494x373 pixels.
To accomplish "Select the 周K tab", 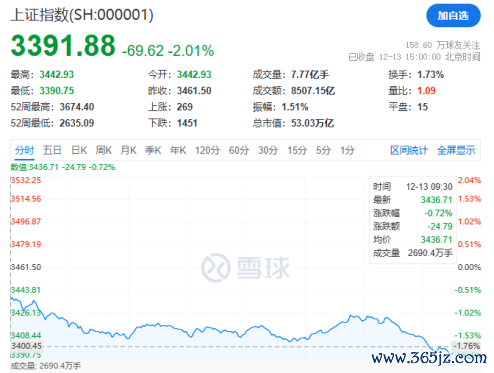I will (x=104, y=150).
